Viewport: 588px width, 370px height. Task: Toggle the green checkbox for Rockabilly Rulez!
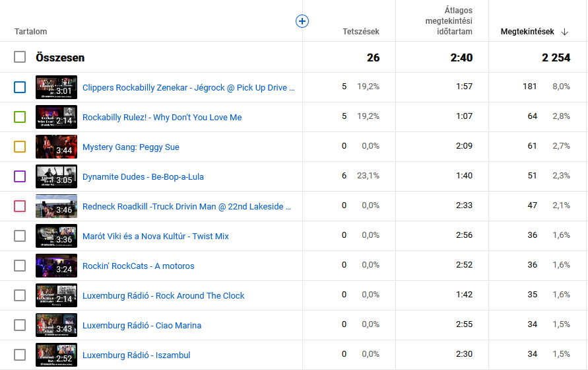click(x=20, y=117)
